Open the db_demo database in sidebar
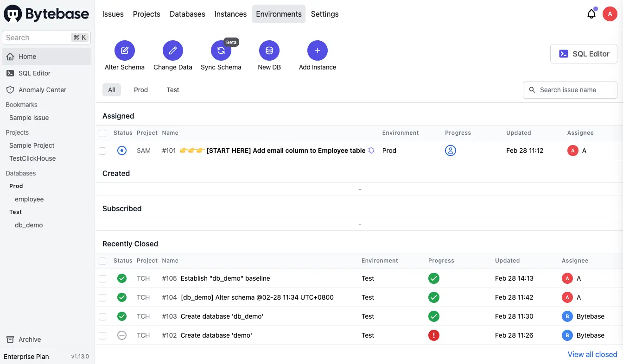Screen dimensions: 623x364 tap(29, 225)
